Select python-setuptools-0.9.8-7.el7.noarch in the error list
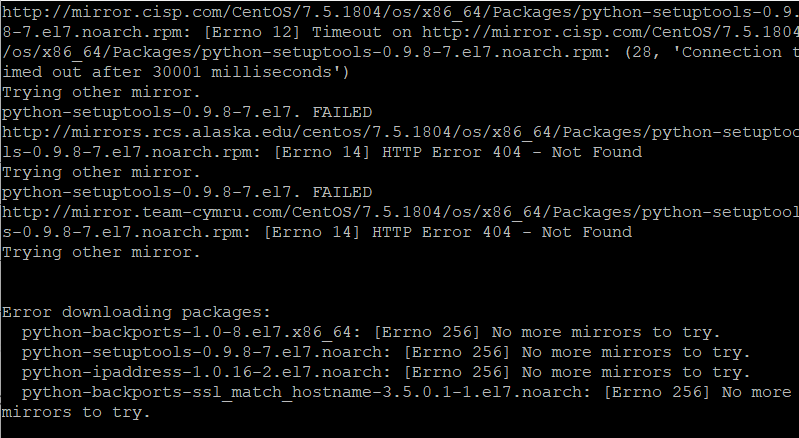Viewport: 799px width, 438px height. 201,352
